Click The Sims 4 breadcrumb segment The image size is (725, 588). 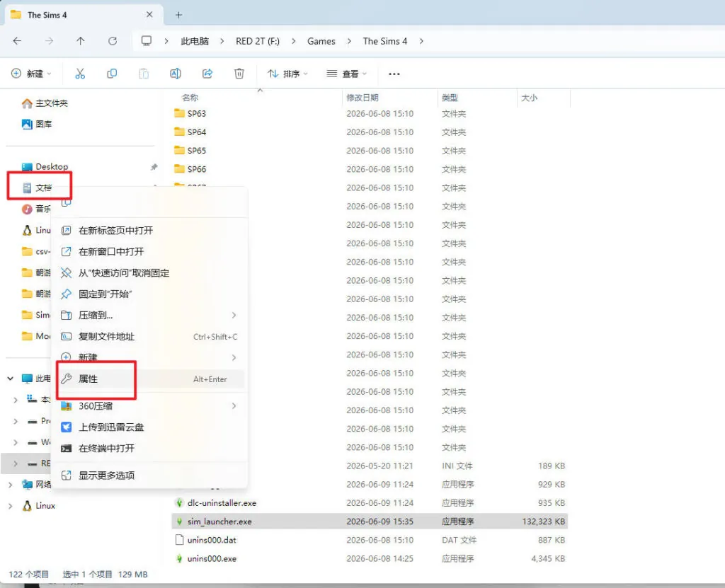point(384,41)
